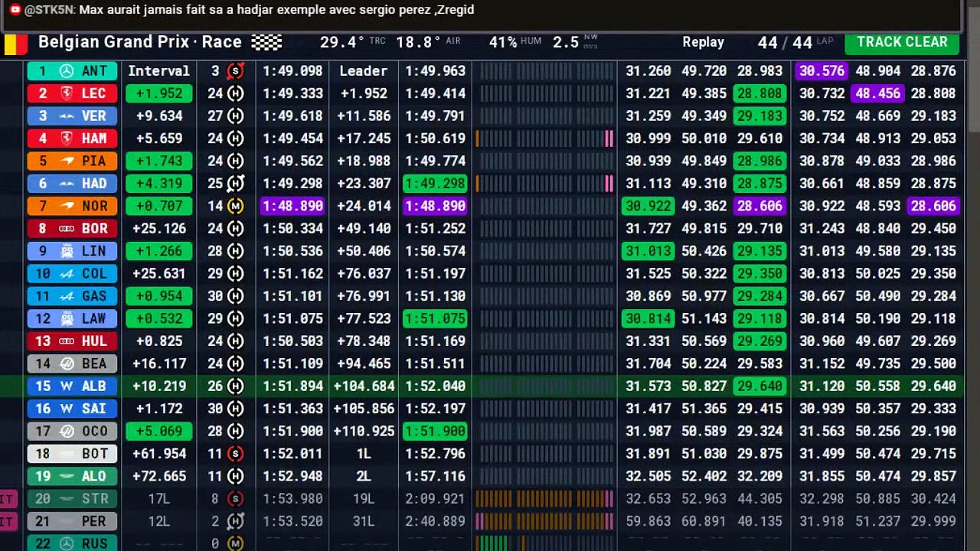
Task: Click HAM's hard tyre compound icon
Action: 236,139
